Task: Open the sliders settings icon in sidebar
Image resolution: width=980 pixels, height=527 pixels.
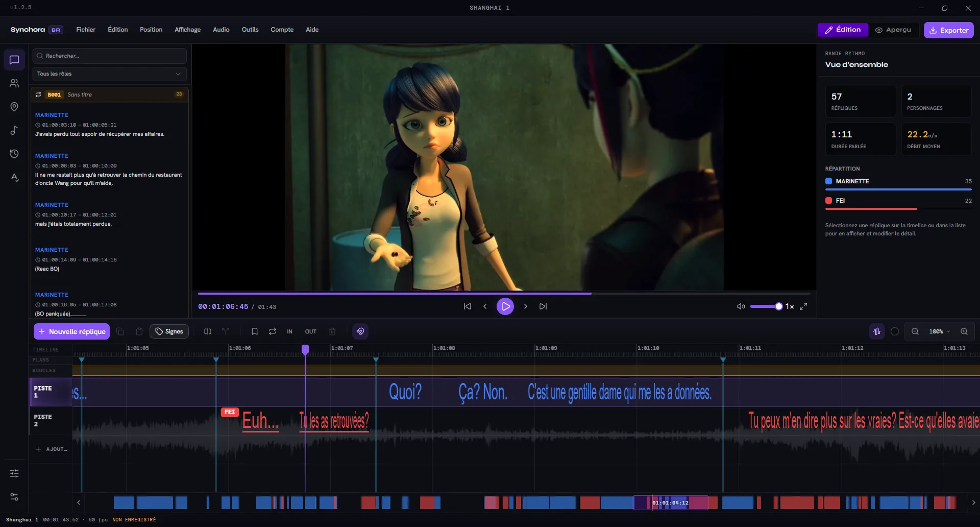Action: pos(14,473)
